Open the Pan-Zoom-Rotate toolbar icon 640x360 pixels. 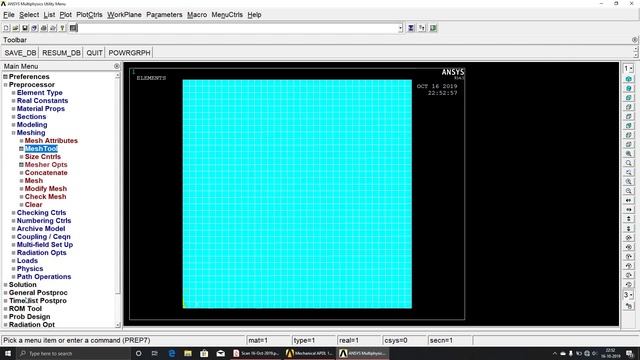[x=34, y=28]
